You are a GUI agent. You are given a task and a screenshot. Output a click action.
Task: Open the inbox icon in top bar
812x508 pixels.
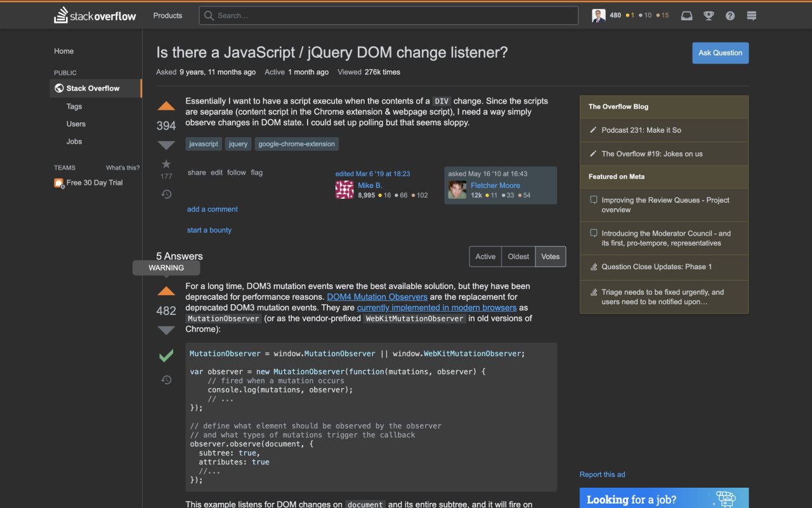point(686,15)
